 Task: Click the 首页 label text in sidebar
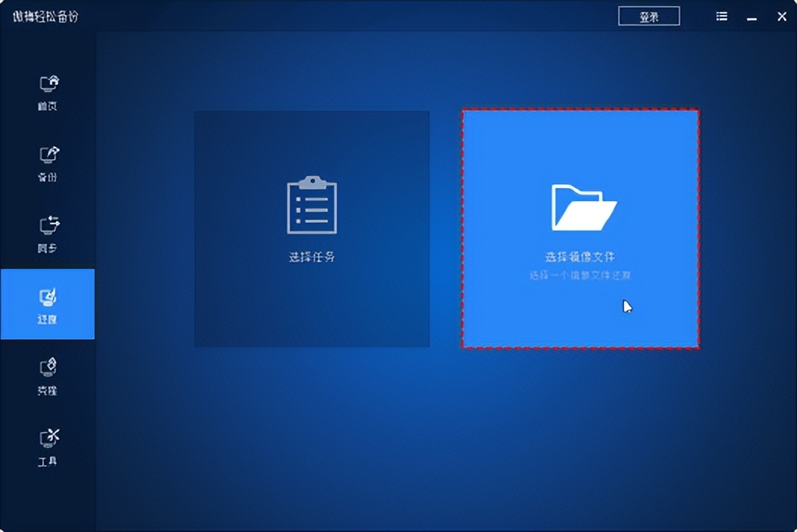point(47,106)
